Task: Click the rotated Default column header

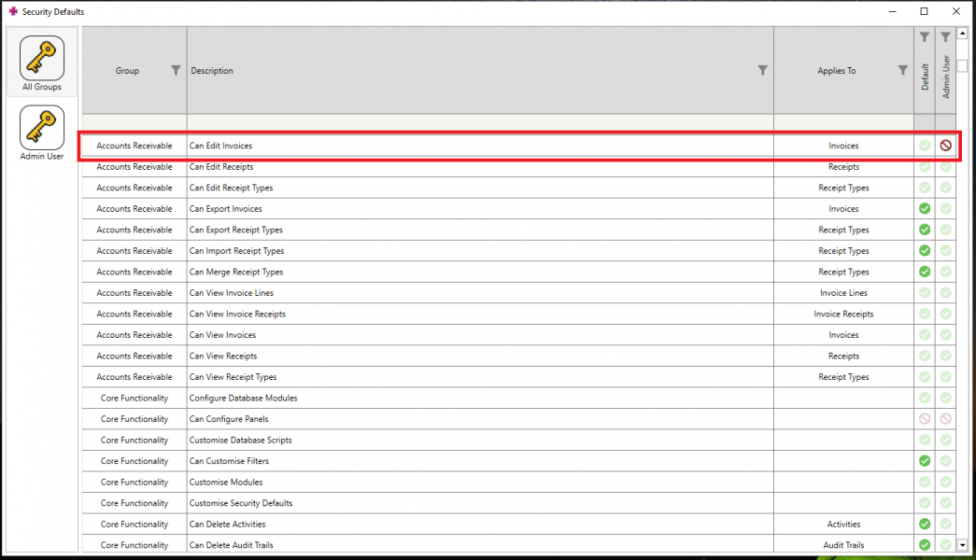Action: click(925, 77)
